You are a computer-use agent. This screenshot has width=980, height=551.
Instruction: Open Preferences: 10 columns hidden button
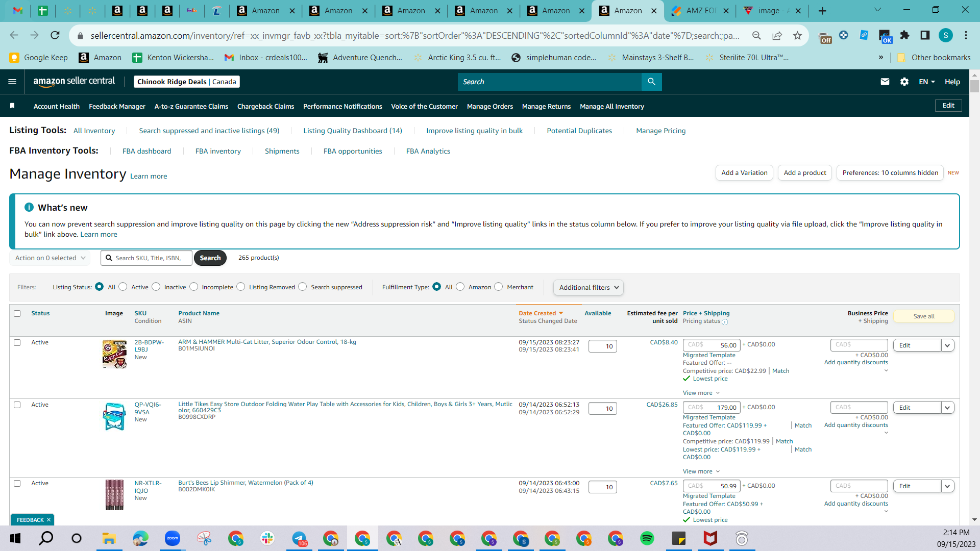coord(890,173)
